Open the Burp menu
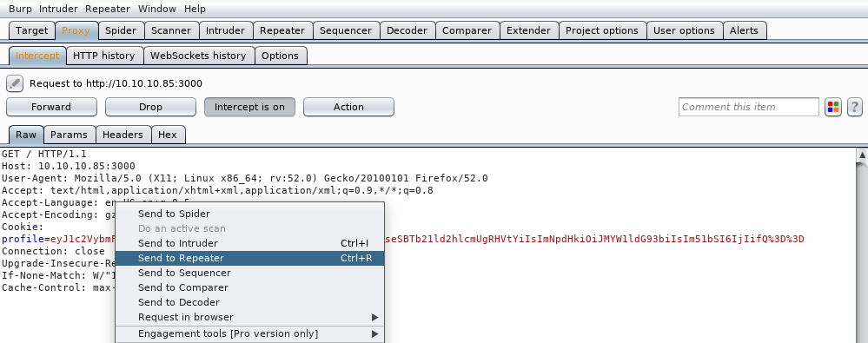This screenshot has height=343, width=868. (20, 9)
